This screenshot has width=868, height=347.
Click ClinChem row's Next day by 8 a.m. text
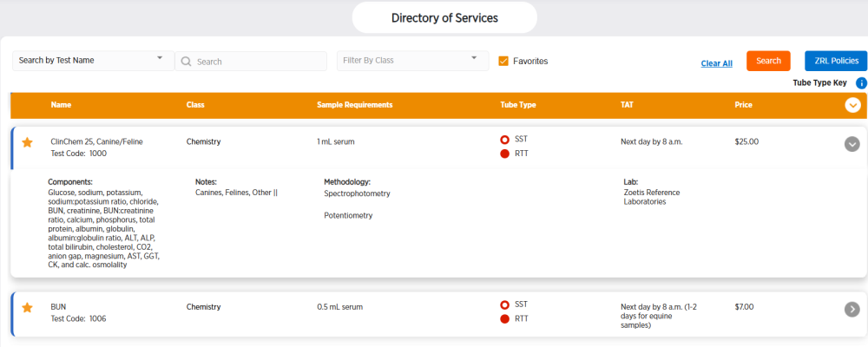(652, 141)
